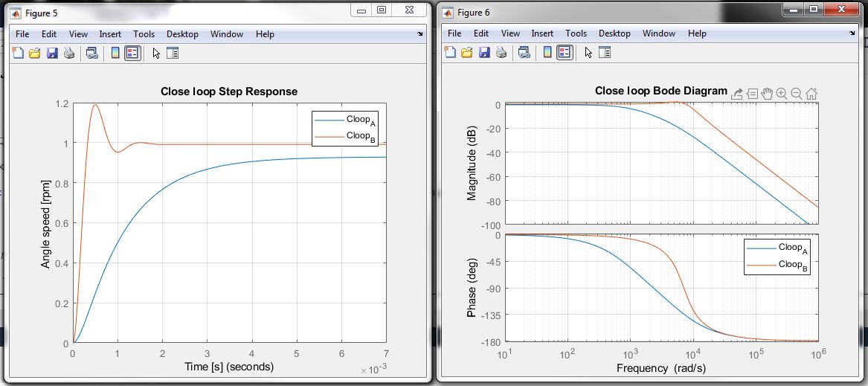The width and height of the screenshot is (868, 386).
Task: Click Link Plot icon in Figure 5 toolbar
Action: (x=92, y=53)
